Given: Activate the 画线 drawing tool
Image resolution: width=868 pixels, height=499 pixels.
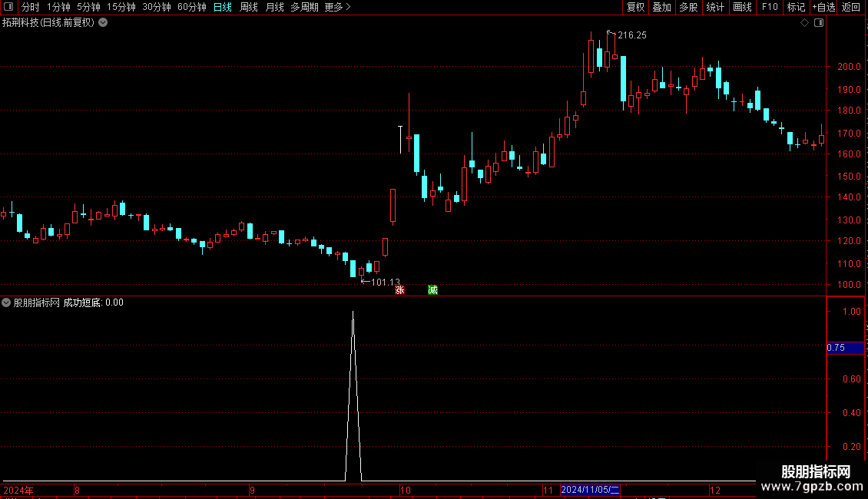Looking at the screenshot, I should 742,7.
